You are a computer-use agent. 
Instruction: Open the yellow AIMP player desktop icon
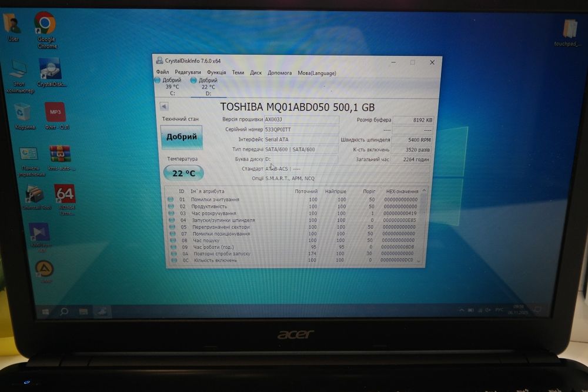point(45,272)
